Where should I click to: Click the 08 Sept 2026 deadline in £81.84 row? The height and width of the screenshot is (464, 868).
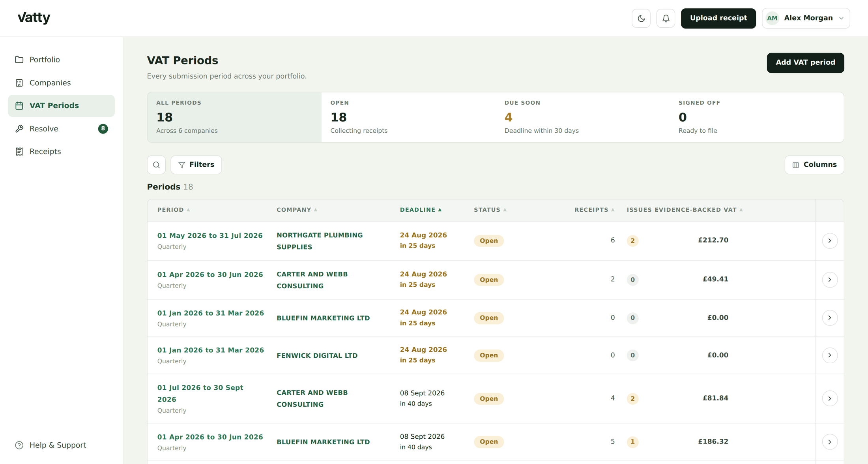click(422, 393)
